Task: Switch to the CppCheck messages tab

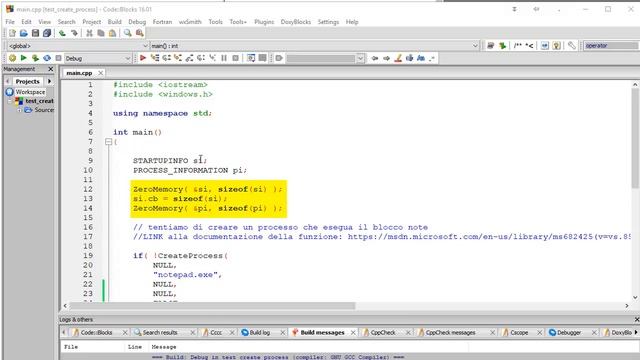Action: pos(450,332)
